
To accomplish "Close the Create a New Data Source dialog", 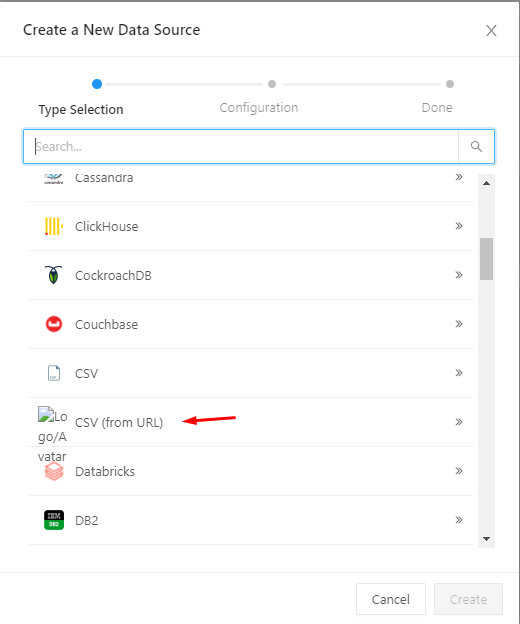I will 491,31.
